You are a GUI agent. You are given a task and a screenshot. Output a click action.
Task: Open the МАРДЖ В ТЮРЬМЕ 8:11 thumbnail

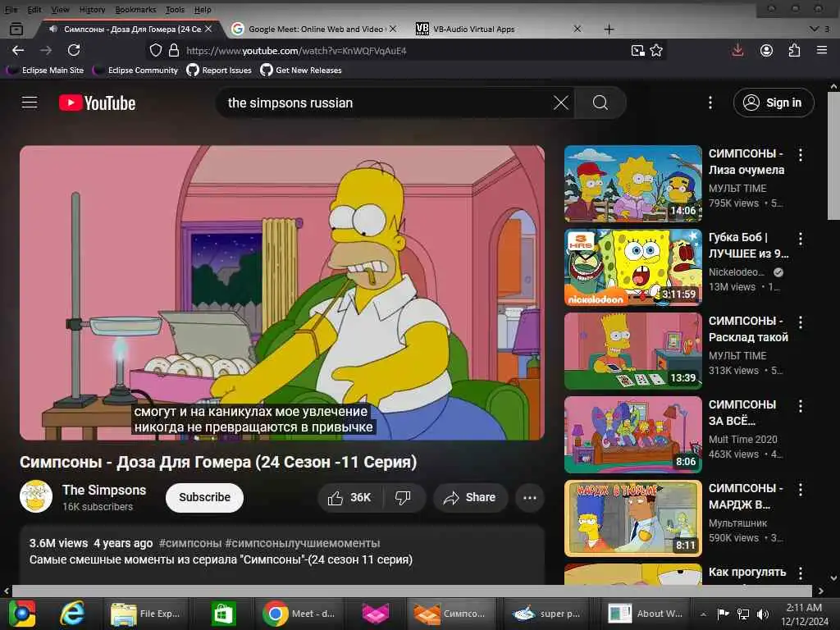click(632, 518)
